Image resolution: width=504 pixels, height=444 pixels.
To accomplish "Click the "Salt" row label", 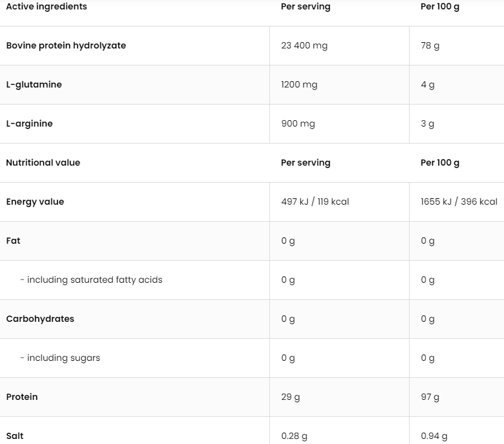I will coord(15,436).
